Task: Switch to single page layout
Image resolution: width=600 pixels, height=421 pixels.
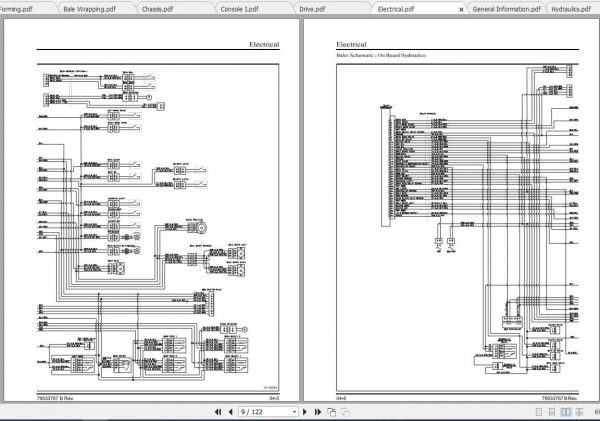Action: coord(539,412)
